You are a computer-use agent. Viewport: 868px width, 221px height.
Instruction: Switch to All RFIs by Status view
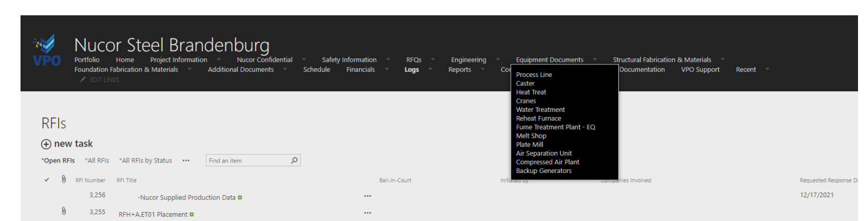tap(145, 161)
